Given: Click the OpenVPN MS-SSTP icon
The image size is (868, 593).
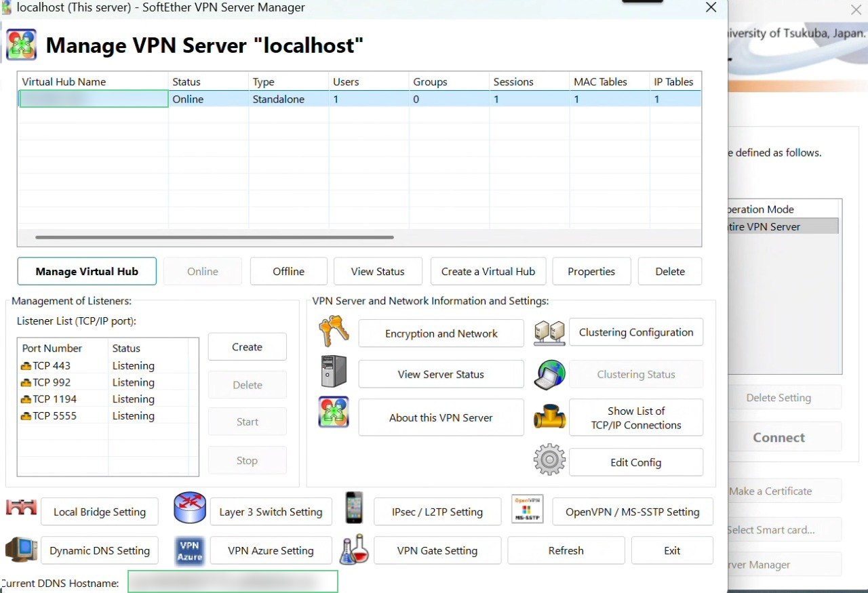Looking at the screenshot, I should pyautogui.click(x=527, y=509).
